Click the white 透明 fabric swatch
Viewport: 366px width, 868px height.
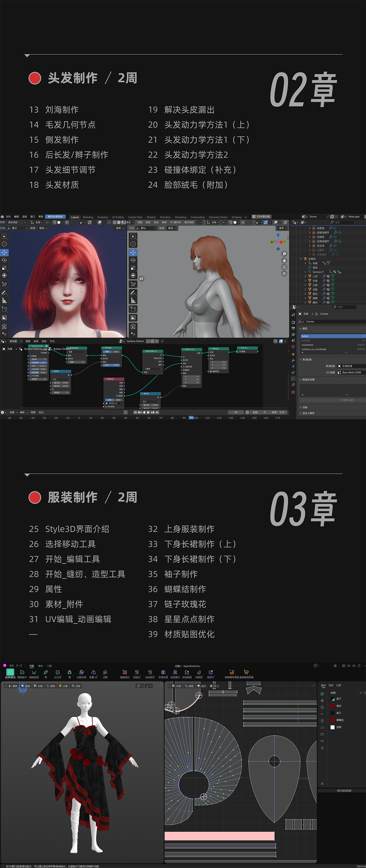pyautogui.click(x=333, y=727)
